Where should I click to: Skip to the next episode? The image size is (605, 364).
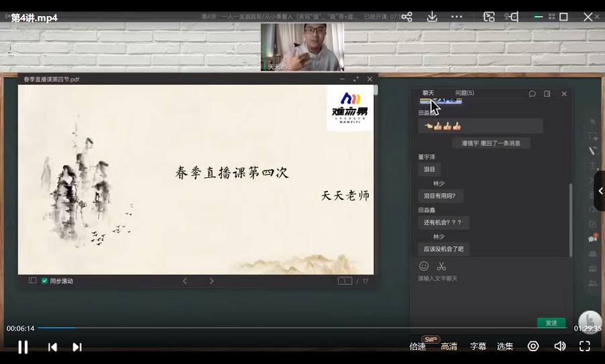[77, 347]
